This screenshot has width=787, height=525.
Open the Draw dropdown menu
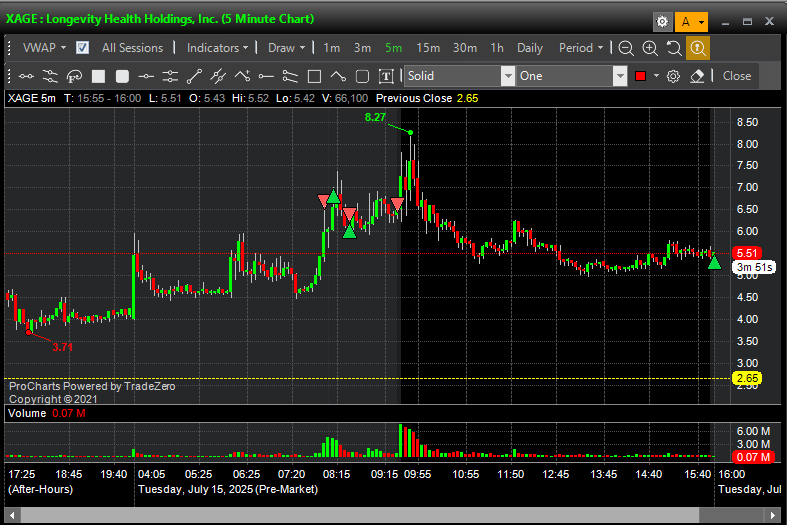287,48
